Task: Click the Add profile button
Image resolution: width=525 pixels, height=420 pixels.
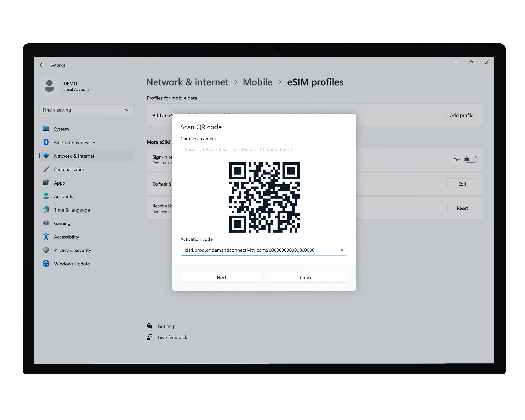Action: click(461, 115)
